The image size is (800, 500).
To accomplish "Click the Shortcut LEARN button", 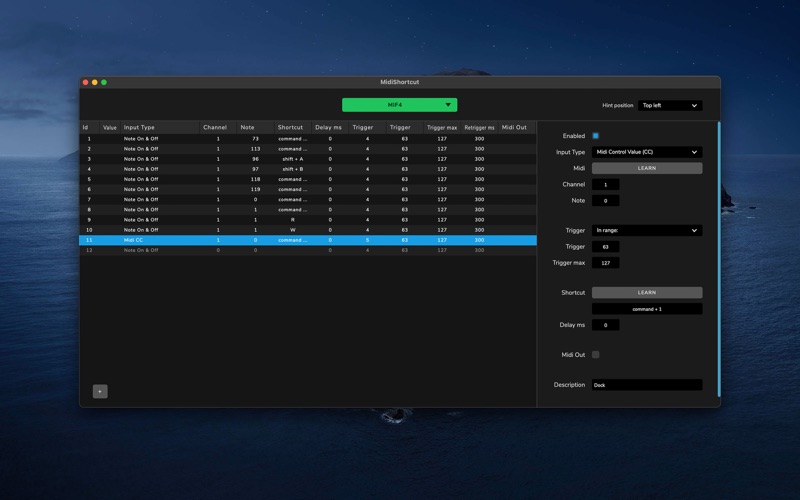I will click(x=647, y=292).
